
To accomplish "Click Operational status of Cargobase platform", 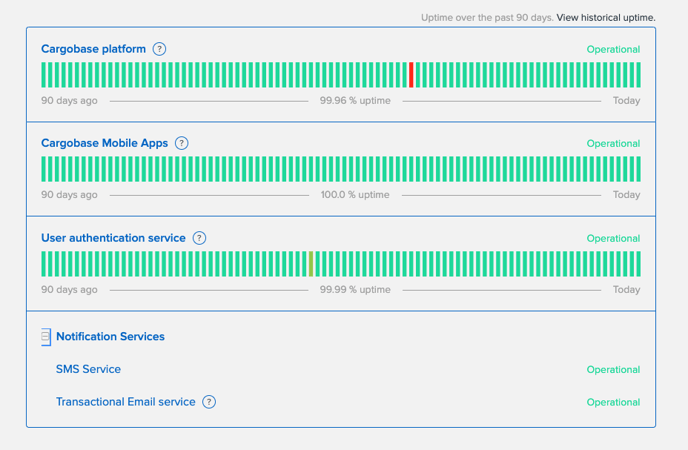I will pyautogui.click(x=613, y=49).
